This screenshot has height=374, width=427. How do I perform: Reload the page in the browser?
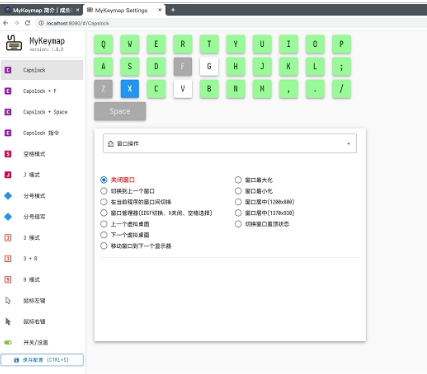(28, 23)
